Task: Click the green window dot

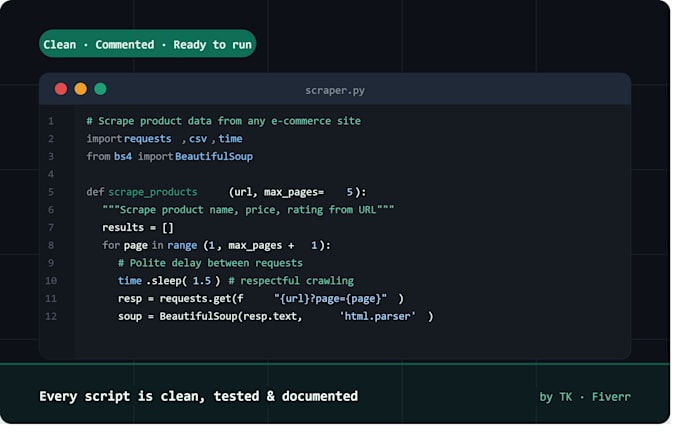Action: coord(101,89)
